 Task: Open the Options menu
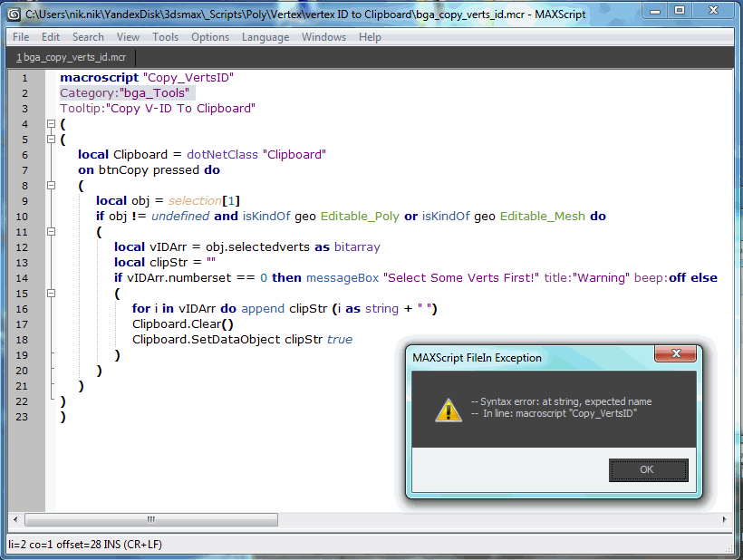(x=210, y=37)
